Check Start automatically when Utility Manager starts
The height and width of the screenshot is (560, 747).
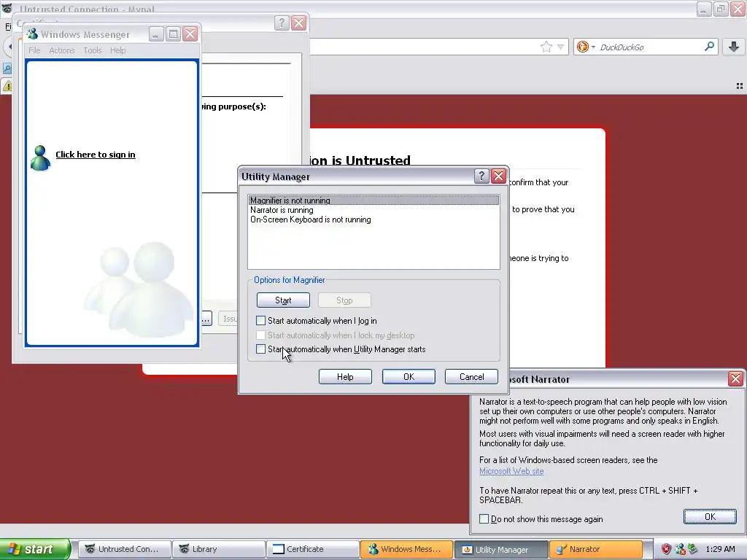click(260, 349)
